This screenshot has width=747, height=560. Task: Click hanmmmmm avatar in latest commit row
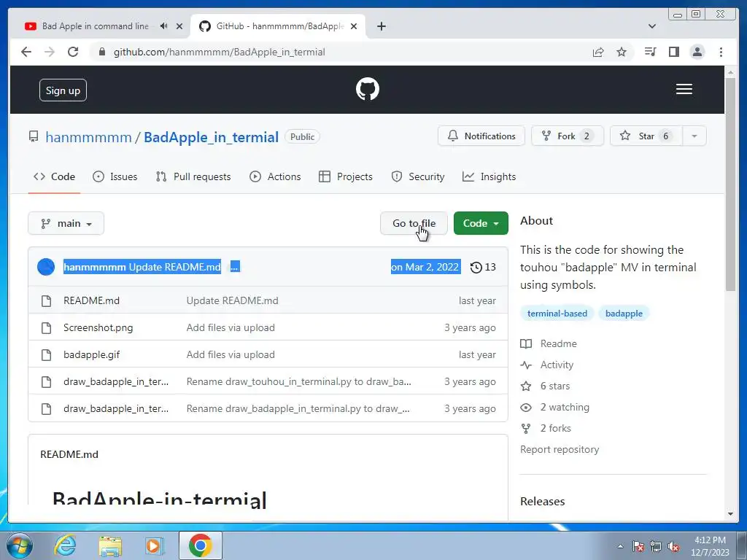coord(46,267)
